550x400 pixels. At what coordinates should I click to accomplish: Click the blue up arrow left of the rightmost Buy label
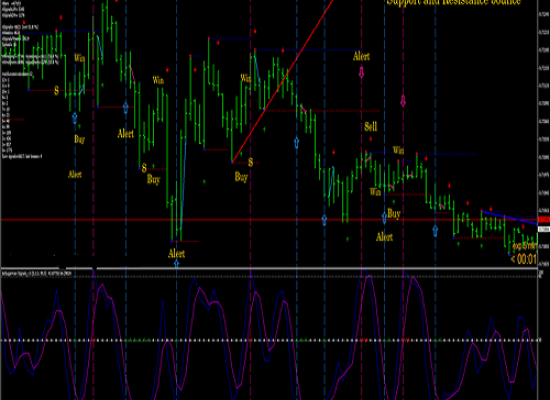(384, 218)
